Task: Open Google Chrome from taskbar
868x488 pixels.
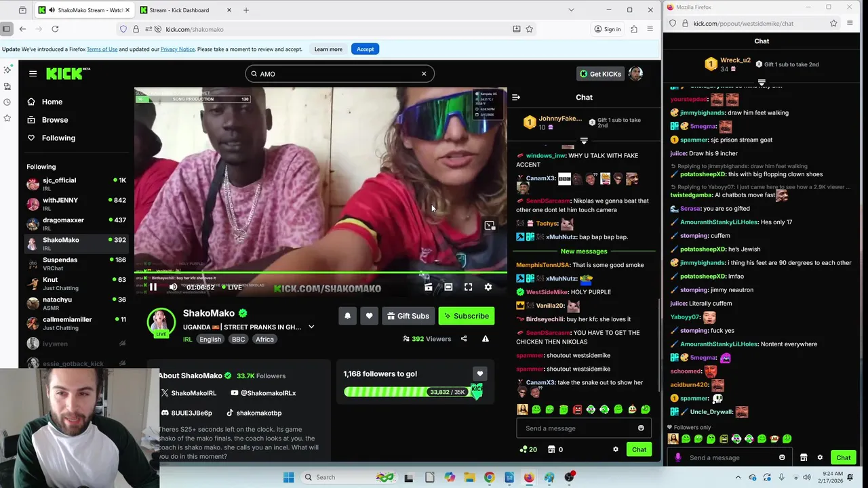Action: coord(489,477)
